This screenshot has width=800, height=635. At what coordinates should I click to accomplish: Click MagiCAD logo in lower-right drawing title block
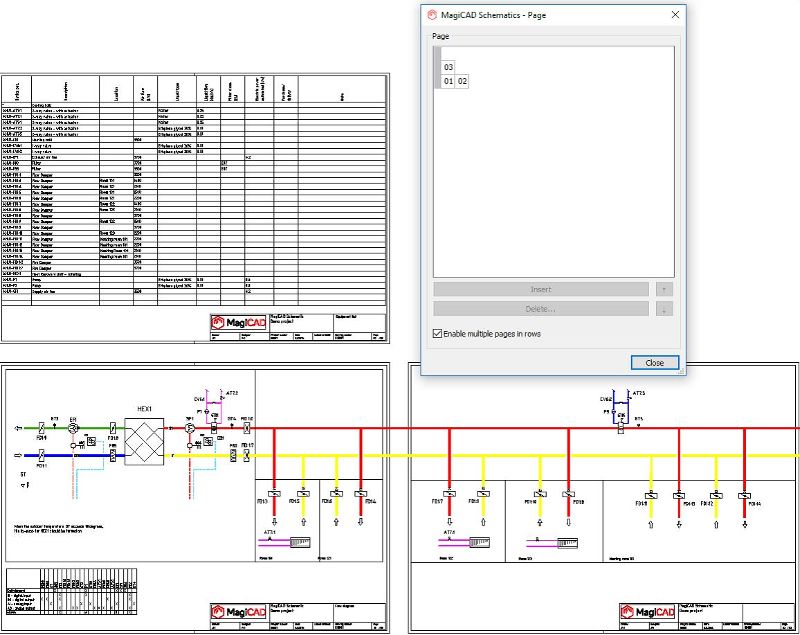pyautogui.click(x=648, y=612)
